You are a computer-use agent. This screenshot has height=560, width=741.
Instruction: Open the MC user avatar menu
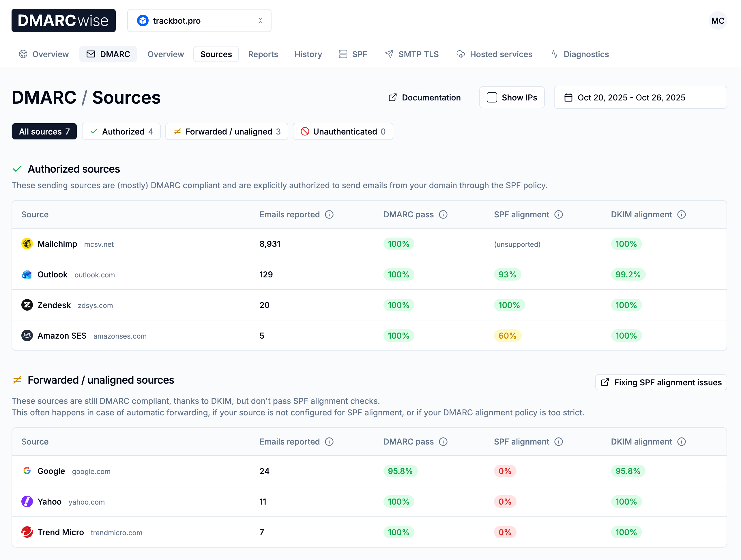pyautogui.click(x=717, y=21)
